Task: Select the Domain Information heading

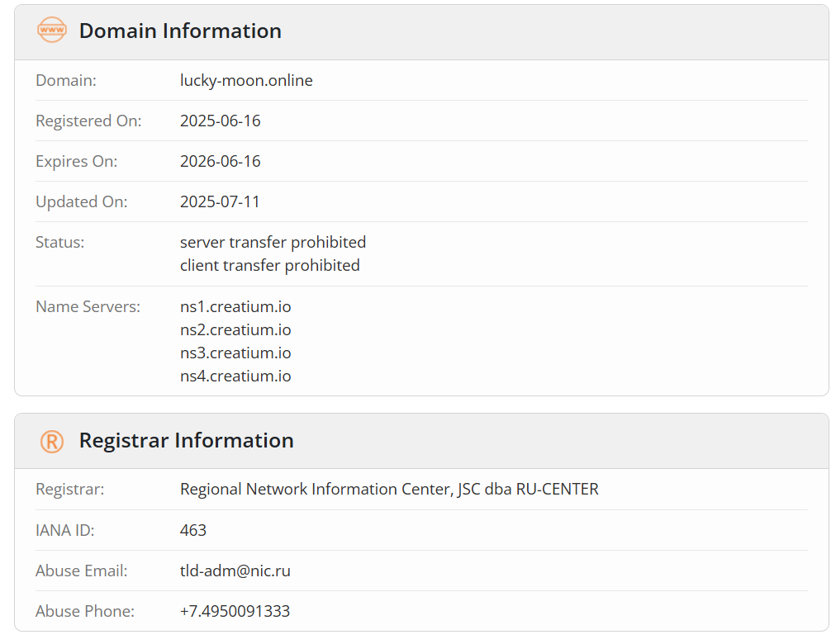Action: pyautogui.click(x=180, y=31)
